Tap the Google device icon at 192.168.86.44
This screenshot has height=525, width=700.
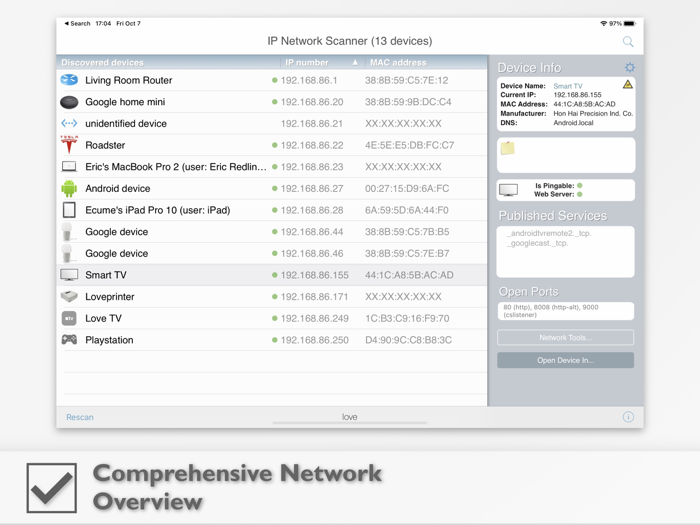tap(67, 231)
